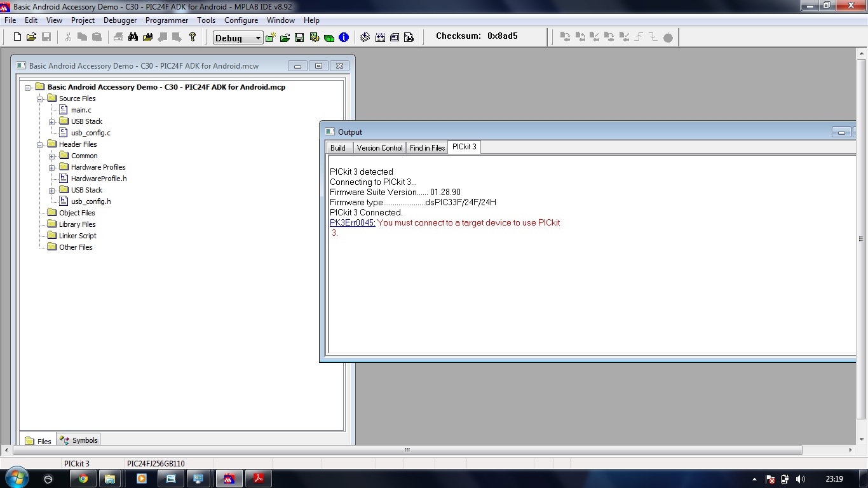Expand USB Stack under Header Files

[x=52, y=191]
